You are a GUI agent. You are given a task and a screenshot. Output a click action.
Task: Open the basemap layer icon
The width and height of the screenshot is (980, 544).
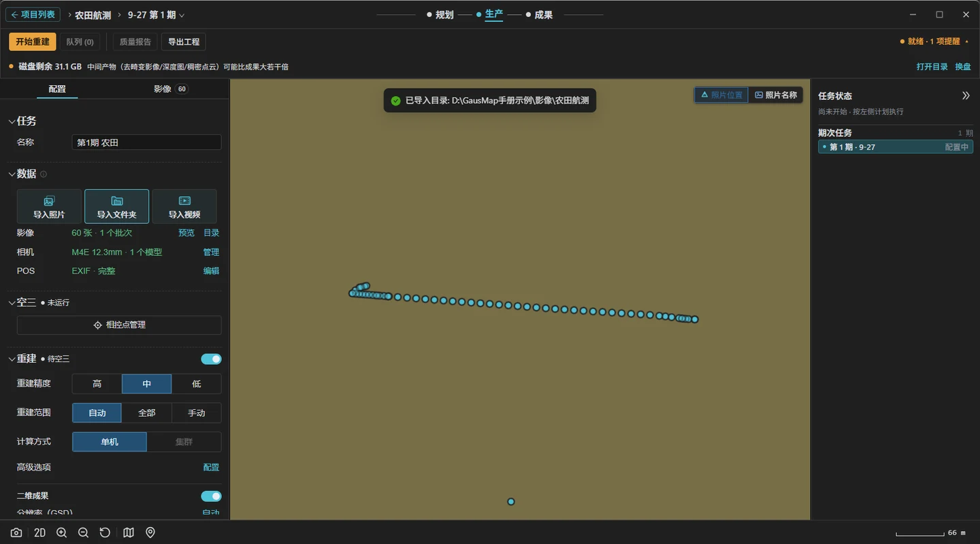[x=129, y=532]
